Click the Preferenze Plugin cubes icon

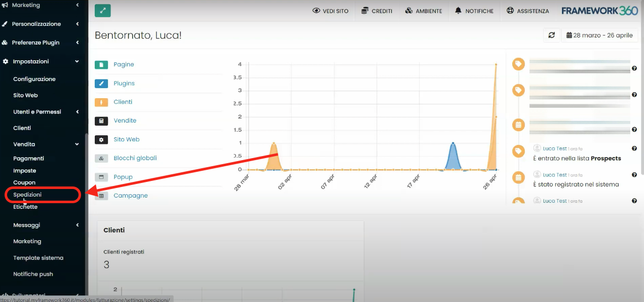coord(5,43)
